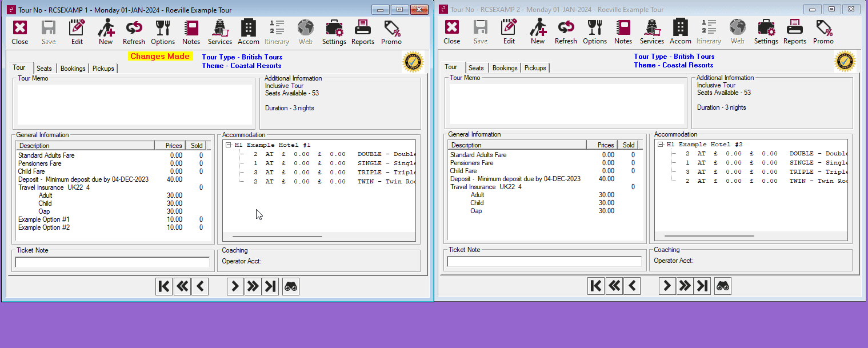
Task: Collapse H1 Example Hotel #2 tree node
Action: (x=660, y=145)
